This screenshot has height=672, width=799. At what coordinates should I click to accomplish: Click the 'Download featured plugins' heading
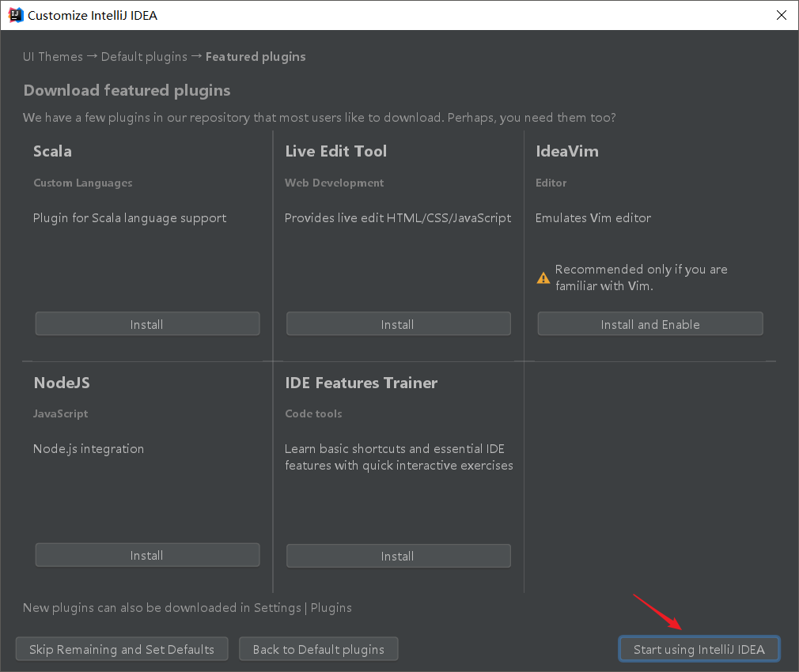pos(127,91)
